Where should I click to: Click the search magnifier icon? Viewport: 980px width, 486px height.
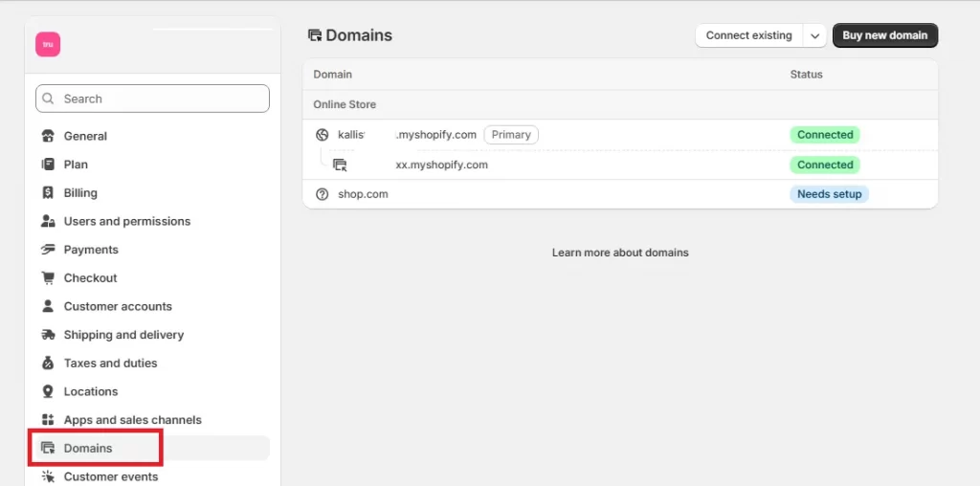click(48, 99)
